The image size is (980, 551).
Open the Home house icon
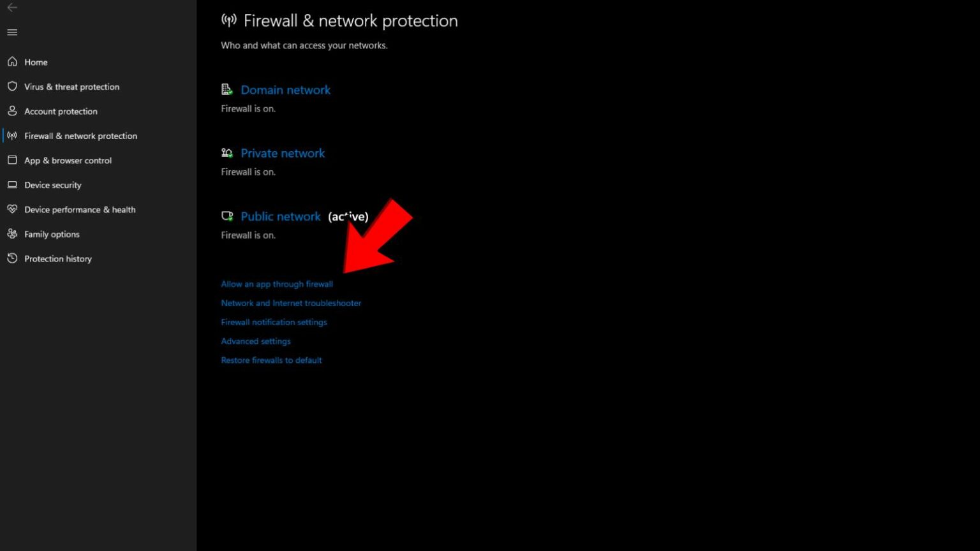coord(13,61)
